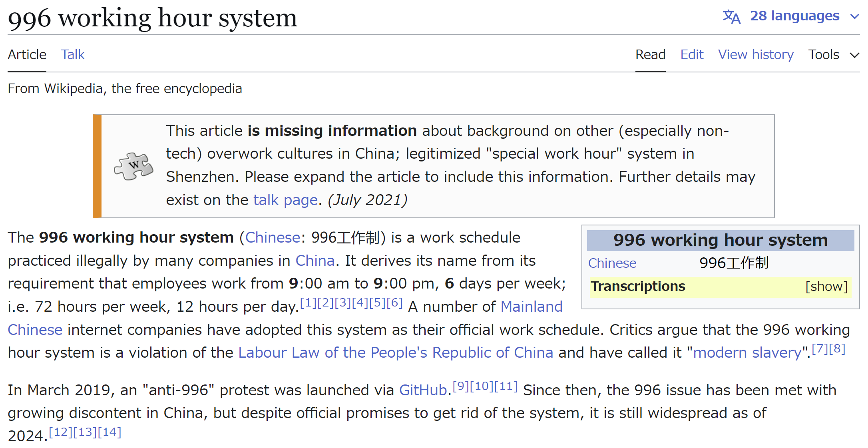Screen dimensions: 868x448
Task: Follow the GitHub link
Action: [423, 390]
